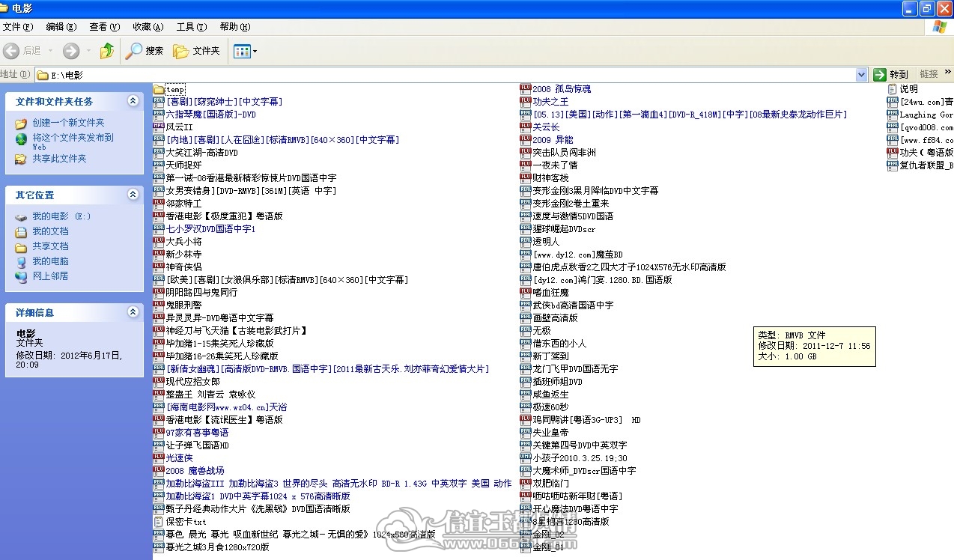Open the Views layout dropdown button
Viewport: 954px width, 560px height.
tap(245, 51)
